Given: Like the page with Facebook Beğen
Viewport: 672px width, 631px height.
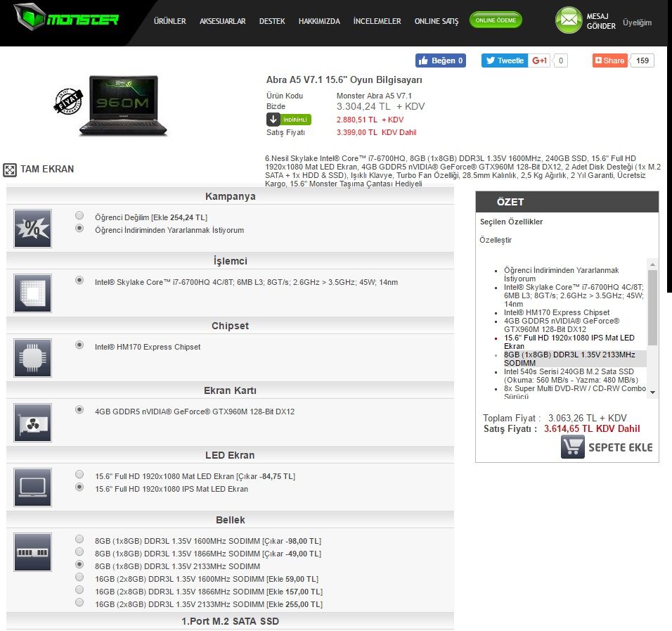Looking at the screenshot, I should click(441, 60).
